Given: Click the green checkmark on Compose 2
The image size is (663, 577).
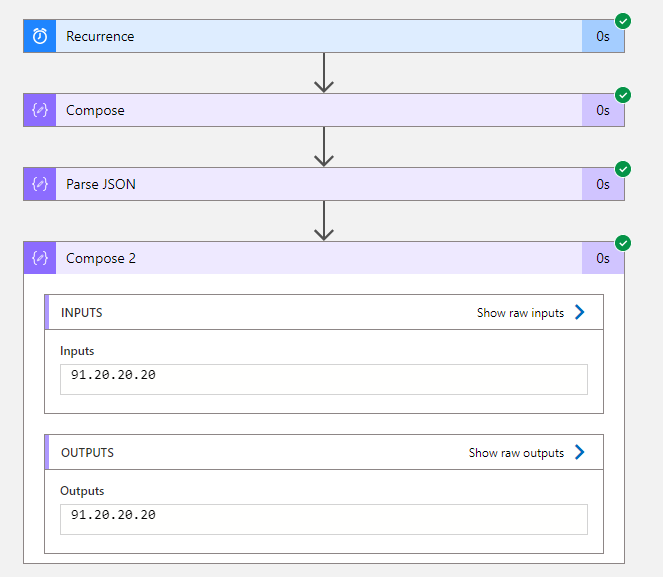Looking at the screenshot, I should tap(623, 243).
